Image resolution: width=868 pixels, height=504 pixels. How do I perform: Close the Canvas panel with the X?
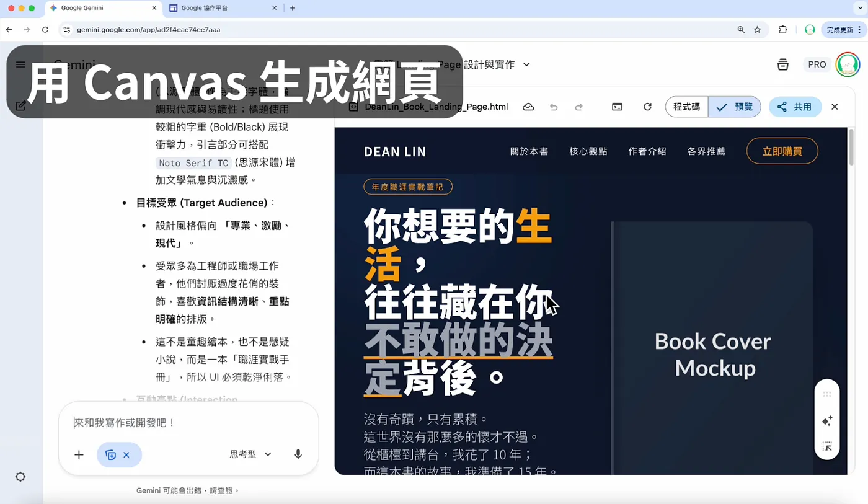coord(835,107)
